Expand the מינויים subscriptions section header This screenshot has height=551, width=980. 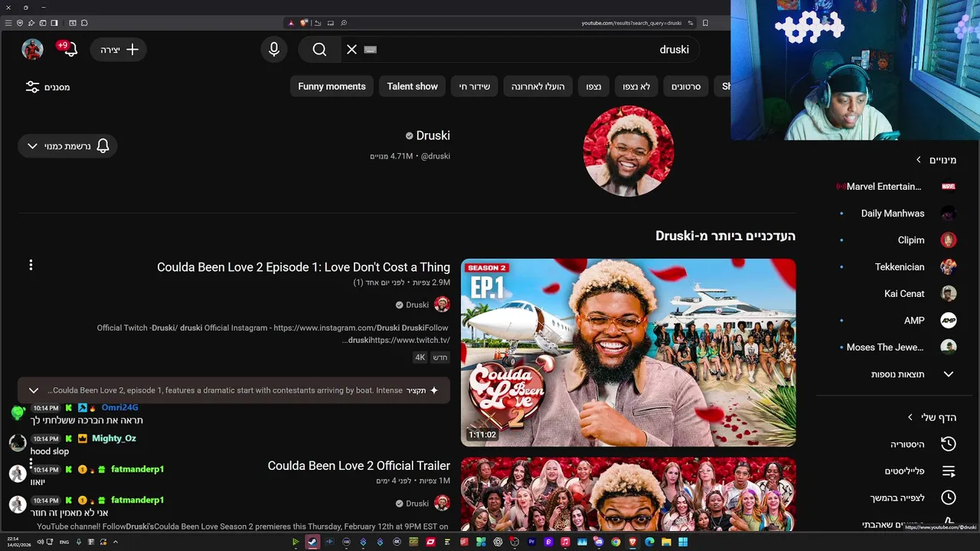(x=936, y=160)
